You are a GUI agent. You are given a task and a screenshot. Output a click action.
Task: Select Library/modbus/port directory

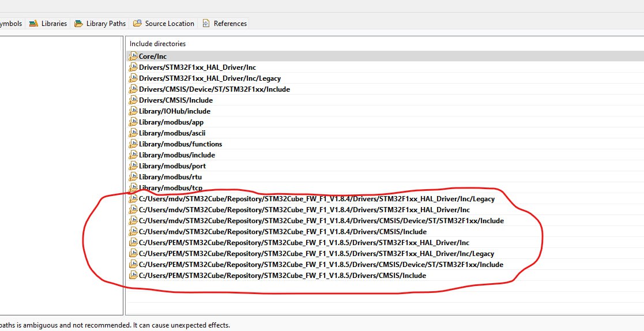[x=385, y=166]
